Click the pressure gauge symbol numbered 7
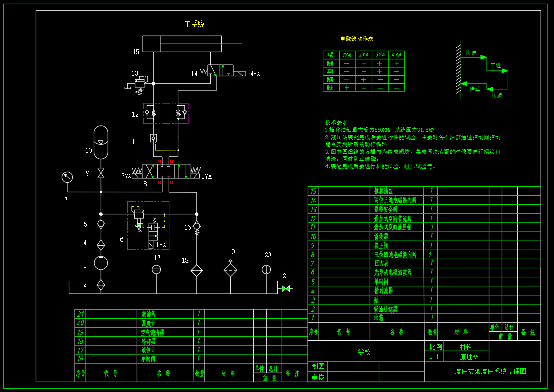The width and height of the screenshot is (554, 392). [67, 177]
